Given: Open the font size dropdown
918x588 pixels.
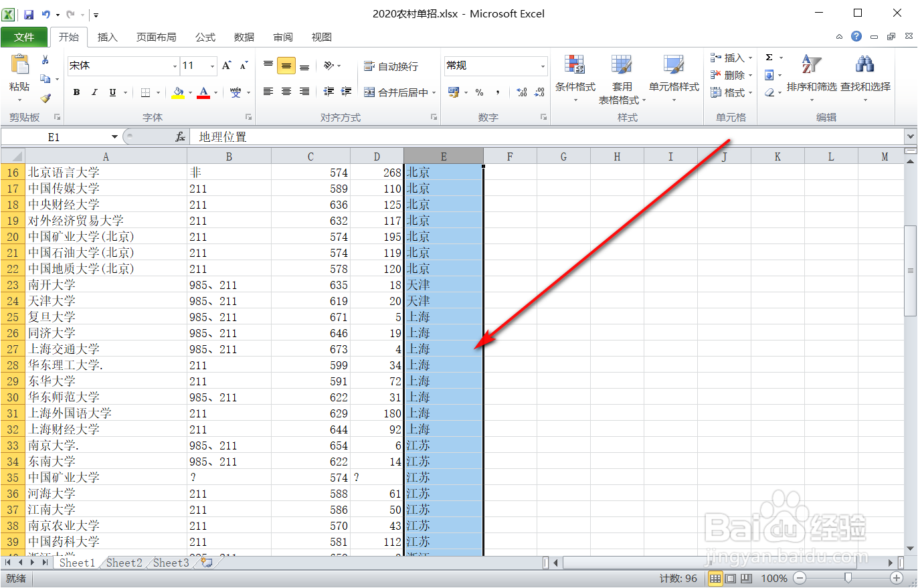Looking at the screenshot, I should 213,66.
